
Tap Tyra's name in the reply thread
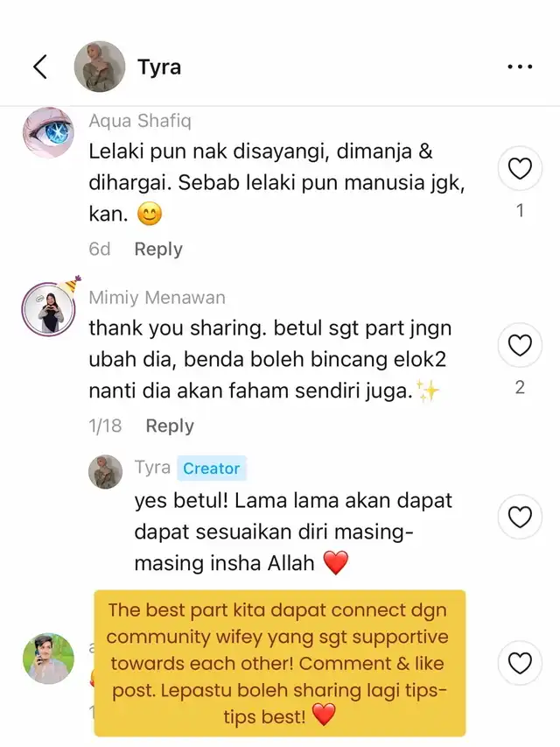click(152, 468)
